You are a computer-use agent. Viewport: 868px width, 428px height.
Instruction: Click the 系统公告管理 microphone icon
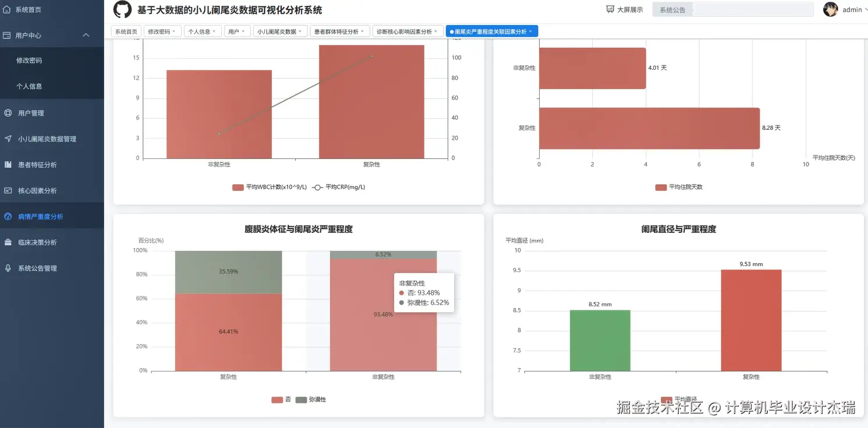[x=8, y=268]
